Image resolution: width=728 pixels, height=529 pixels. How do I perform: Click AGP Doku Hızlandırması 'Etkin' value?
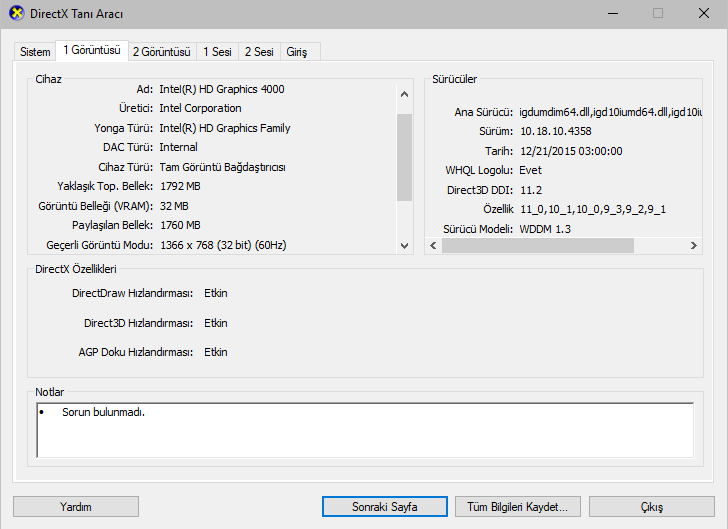click(x=216, y=353)
